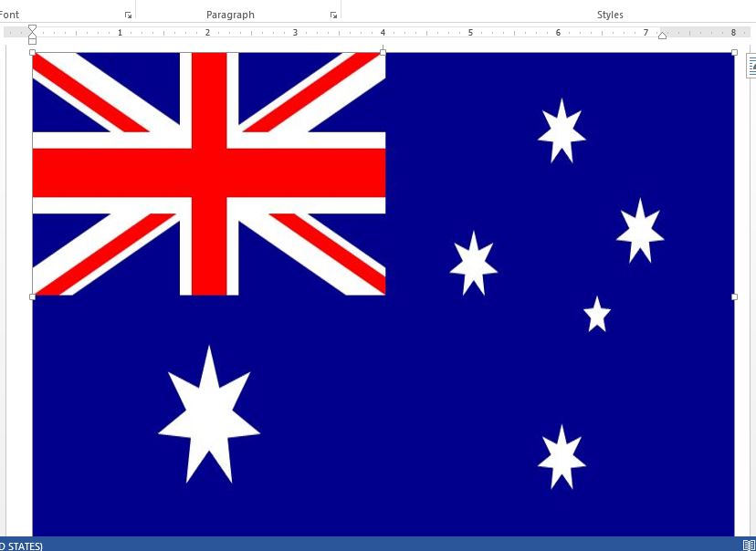Click the top-left image sizing handle
This screenshot has height=551, width=756.
coord(33,53)
